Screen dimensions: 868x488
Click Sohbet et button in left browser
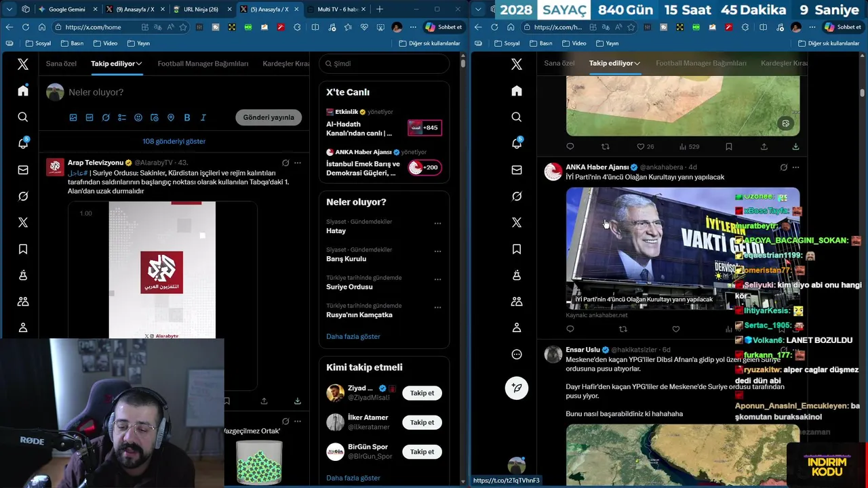coord(443,27)
